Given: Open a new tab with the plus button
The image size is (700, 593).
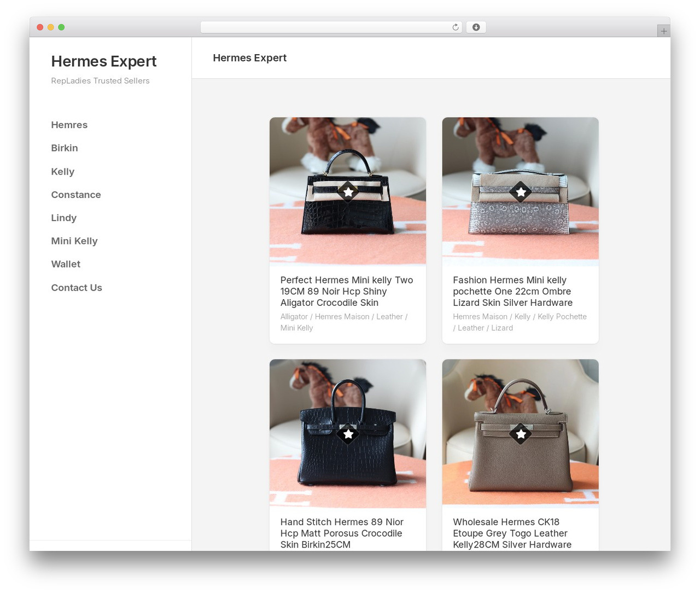Looking at the screenshot, I should (x=663, y=31).
